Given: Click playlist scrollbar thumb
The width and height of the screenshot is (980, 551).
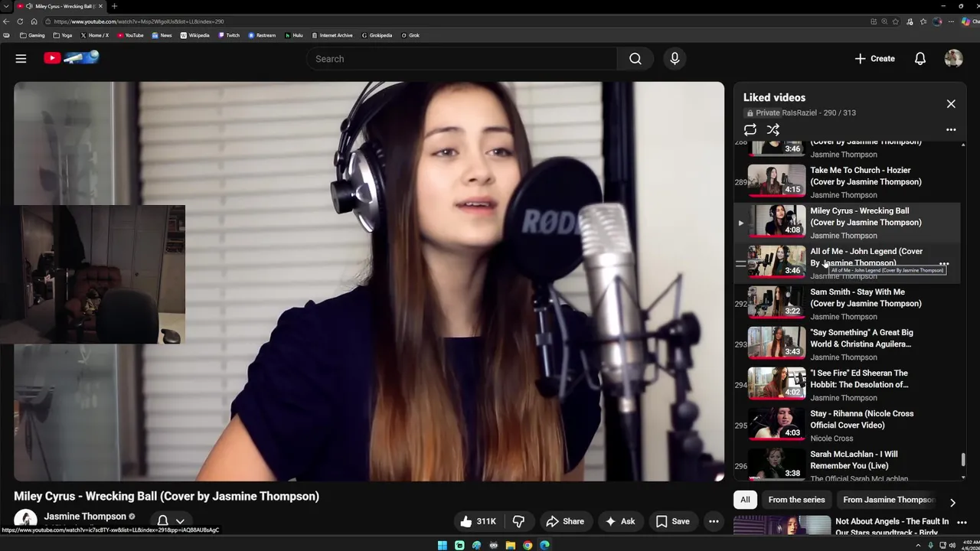Looking at the screenshot, I should click(x=963, y=460).
